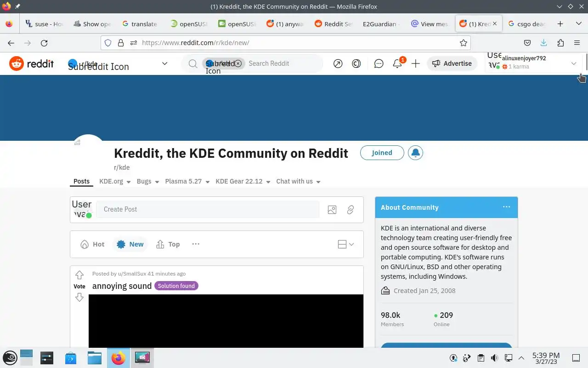
Task: Click the Joined button
Action: click(382, 153)
